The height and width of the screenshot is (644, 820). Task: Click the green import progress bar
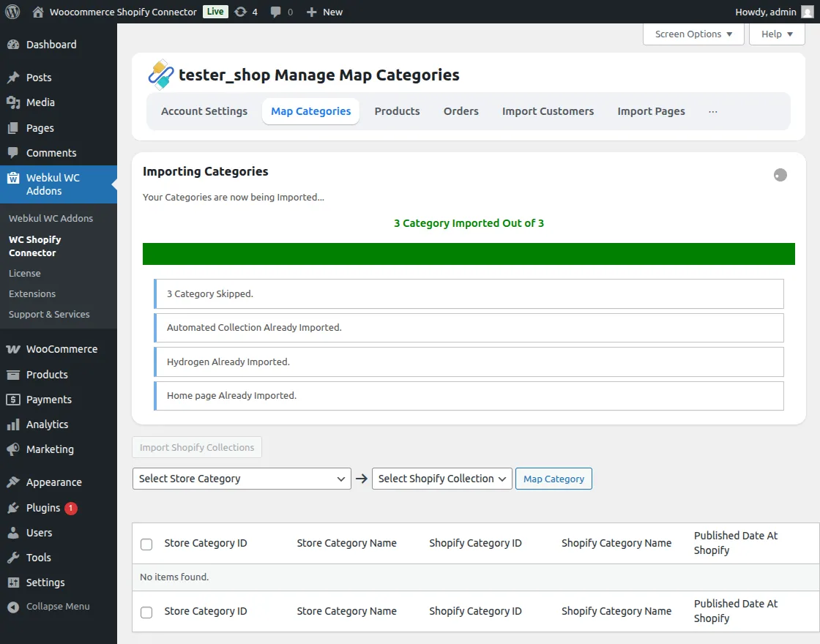tap(469, 254)
